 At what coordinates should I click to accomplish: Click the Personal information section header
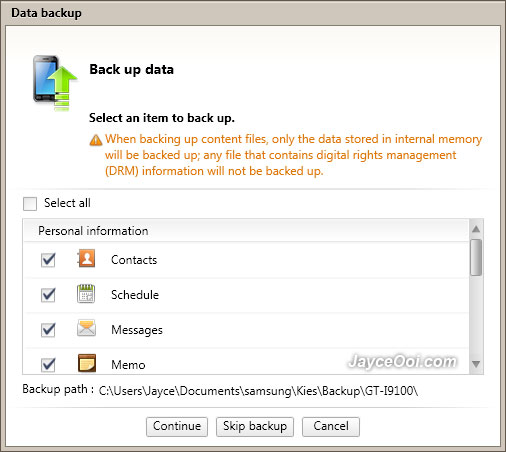click(246, 231)
